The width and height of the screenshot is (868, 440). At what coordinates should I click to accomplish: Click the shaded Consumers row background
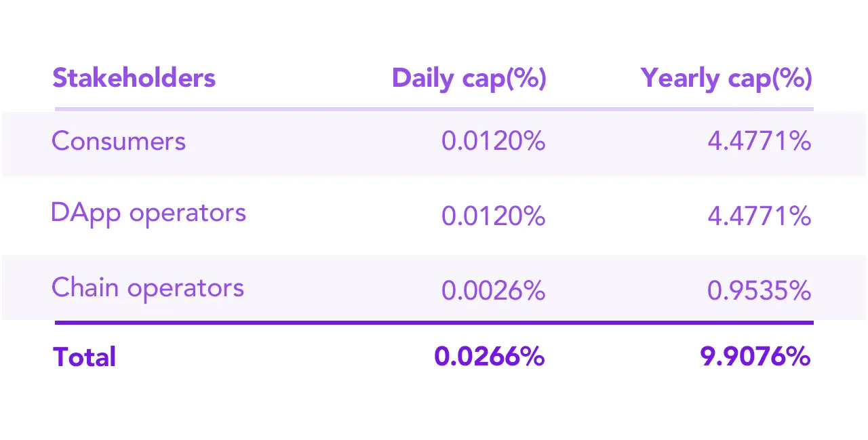point(434,144)
